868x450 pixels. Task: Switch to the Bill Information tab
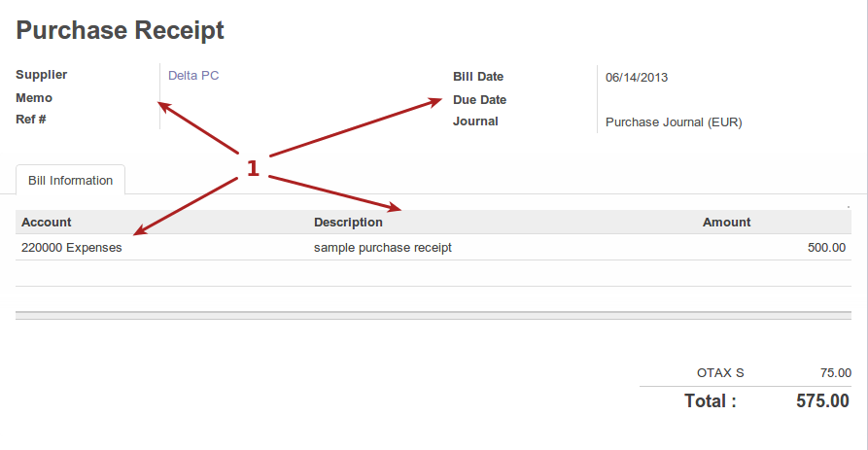(70, 181)
